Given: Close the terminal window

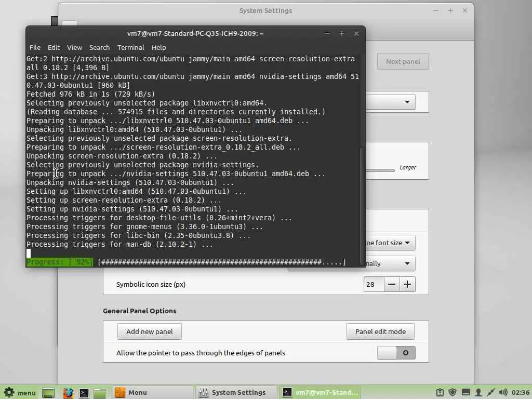Looking at the screenshot, I should (x=356, y=33).
